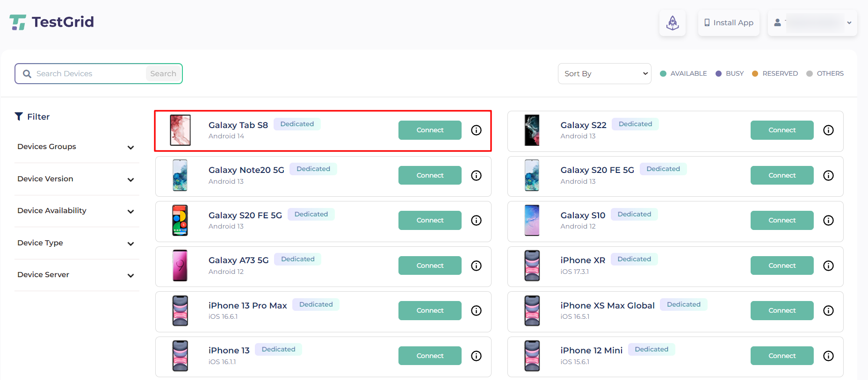Show info for Galaxy Tab S8
Image resolution: width=868 pixels, height=380 pixels.
pos(476,130)
